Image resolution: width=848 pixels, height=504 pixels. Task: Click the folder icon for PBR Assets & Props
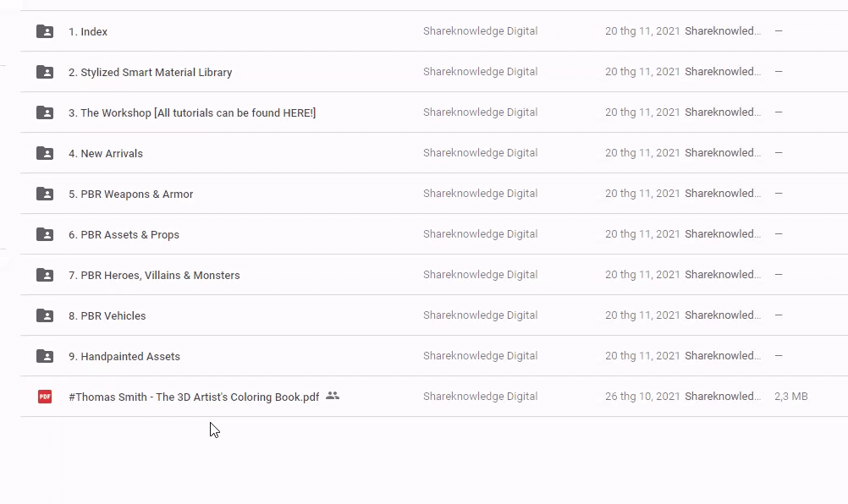[45, 234]
